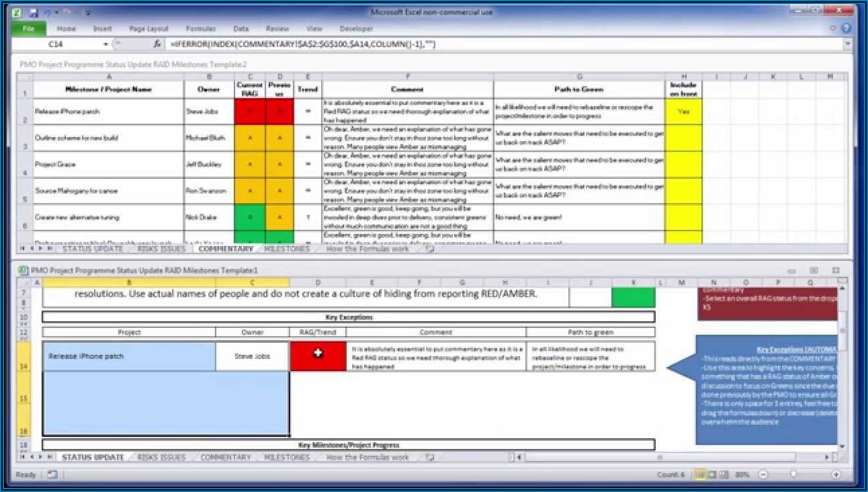Screen dimensions: 868x492
Task: Open the Formulas ribbon tab
Action: (201, 29)
